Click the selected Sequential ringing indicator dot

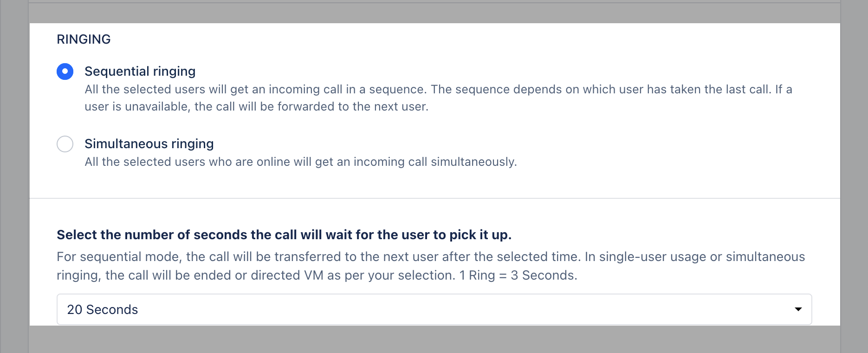(65, 71)
